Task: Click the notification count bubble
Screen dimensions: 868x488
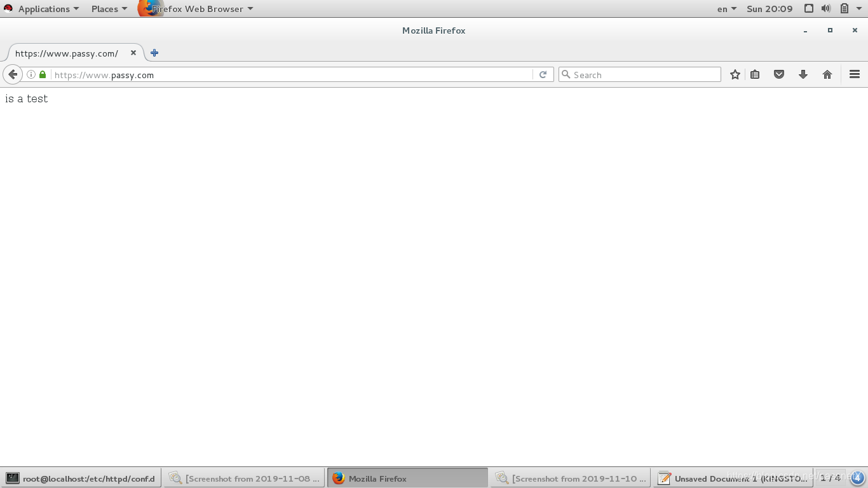Action: (x=857, y=478)
